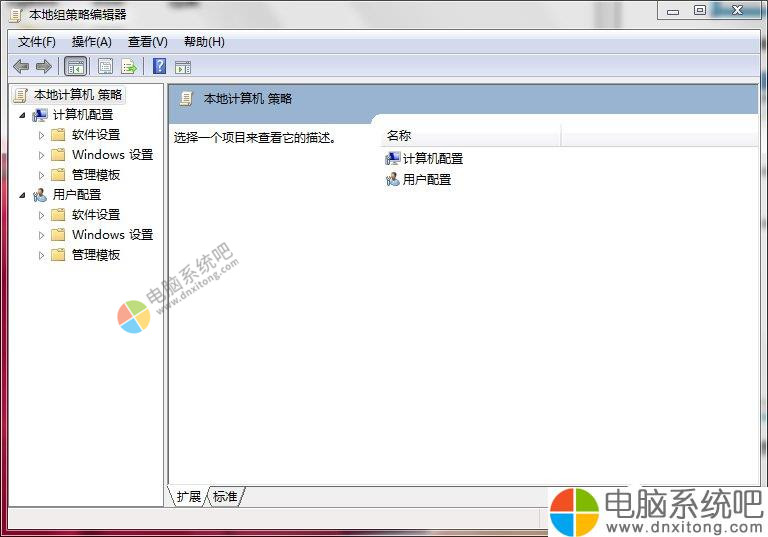Viewport: 768px width, 537px height.
Task: Open the 帮助(H) menu
Action: point(204,42)
